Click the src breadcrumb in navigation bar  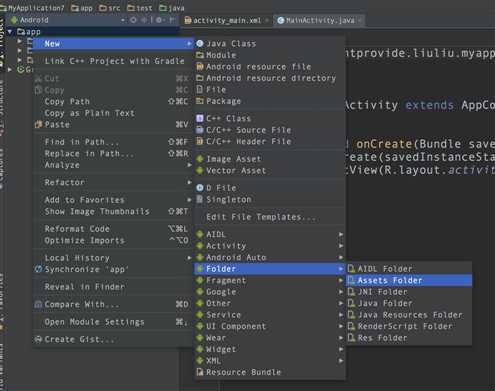pos(110,8)
